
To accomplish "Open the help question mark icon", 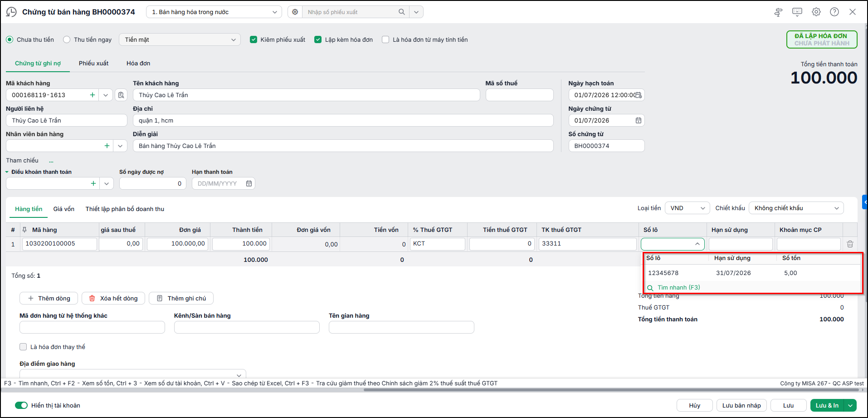I will (x=834, y=12).
